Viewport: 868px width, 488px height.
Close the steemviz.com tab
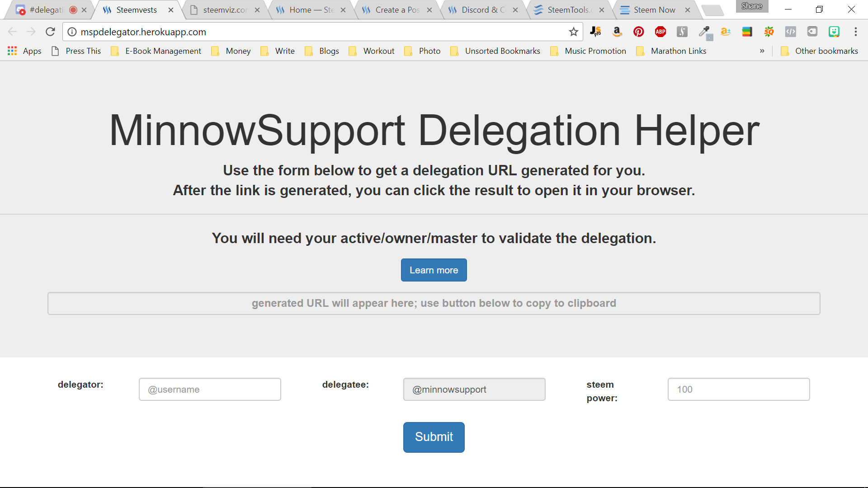[x=257, y=10]
